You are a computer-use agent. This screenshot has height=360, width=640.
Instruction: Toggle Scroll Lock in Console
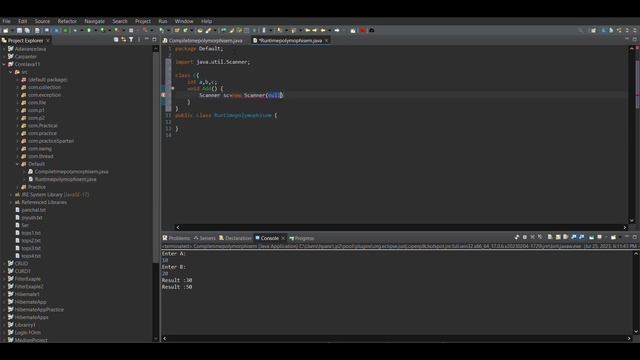(x=558, y=237)
